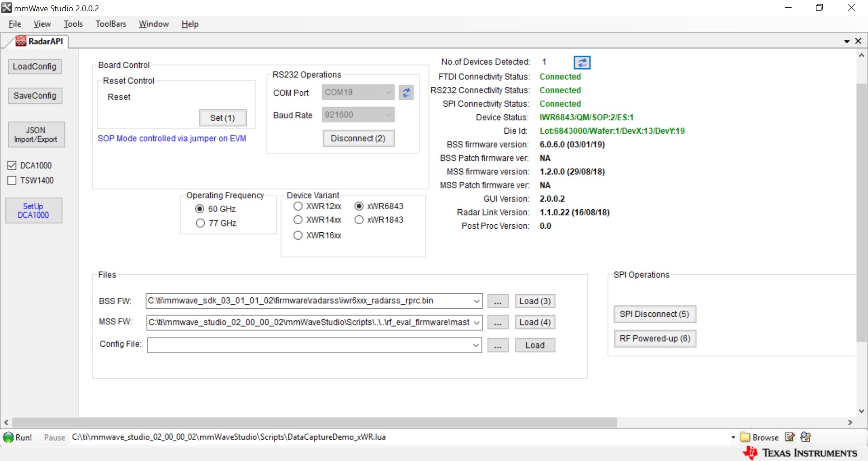The height and width of the screenshot is (461, 868).
Task: Expand the COM Port combo box
Action: 388,92
